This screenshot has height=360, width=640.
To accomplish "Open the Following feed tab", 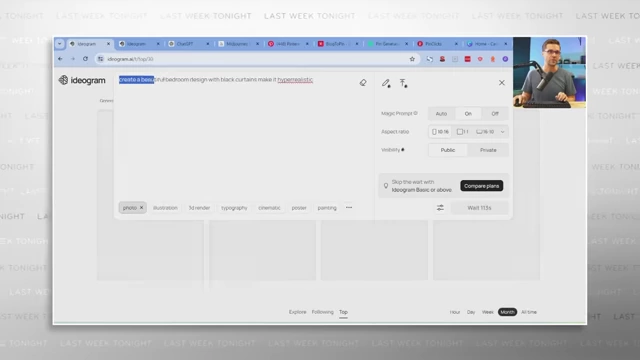I will coord(322,312).
